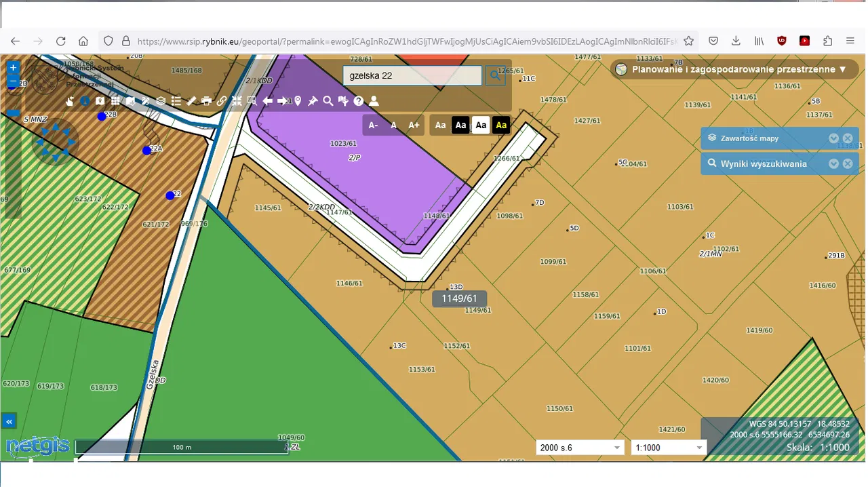Enable yellow-on-black high contrast mode
868x487 pixels.
[x=501, y=125]
